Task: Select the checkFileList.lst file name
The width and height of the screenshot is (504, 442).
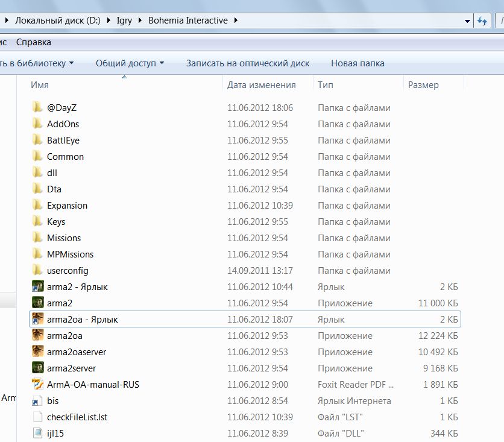Action: click(77, 417)
